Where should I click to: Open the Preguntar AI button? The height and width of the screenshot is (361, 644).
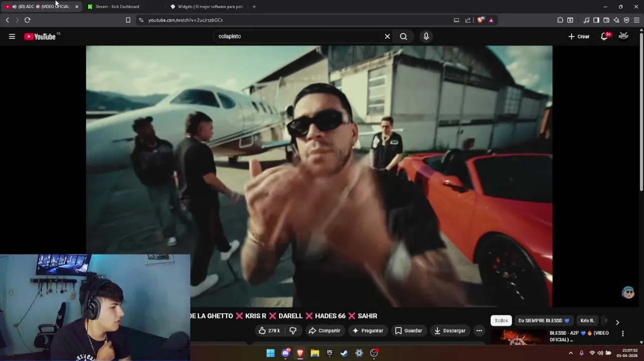coord(368,330)
